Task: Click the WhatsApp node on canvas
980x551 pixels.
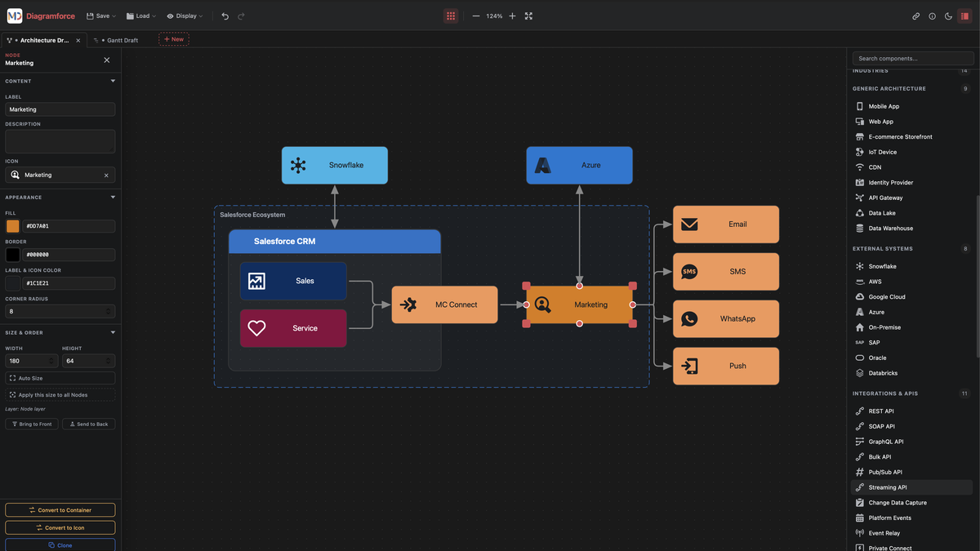Action: tap(725, 318)
